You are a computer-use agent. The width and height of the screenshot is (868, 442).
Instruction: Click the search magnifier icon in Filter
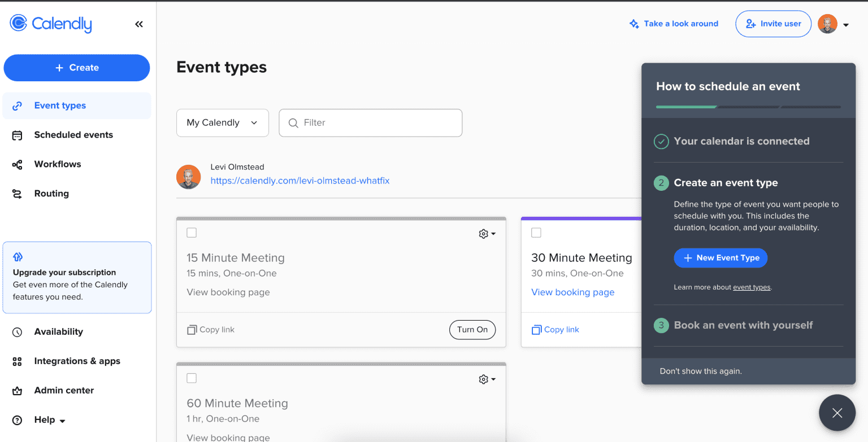tap(293, 123)
